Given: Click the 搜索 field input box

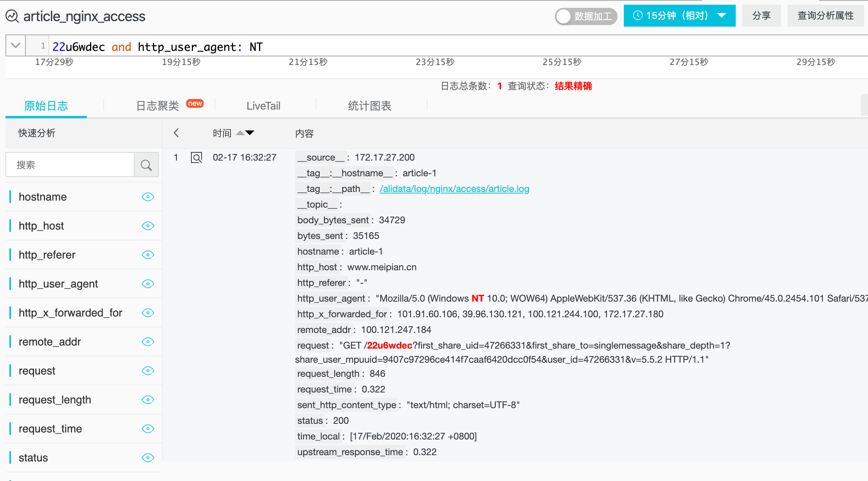Looking at the screenshot, I should click(70, 165).
